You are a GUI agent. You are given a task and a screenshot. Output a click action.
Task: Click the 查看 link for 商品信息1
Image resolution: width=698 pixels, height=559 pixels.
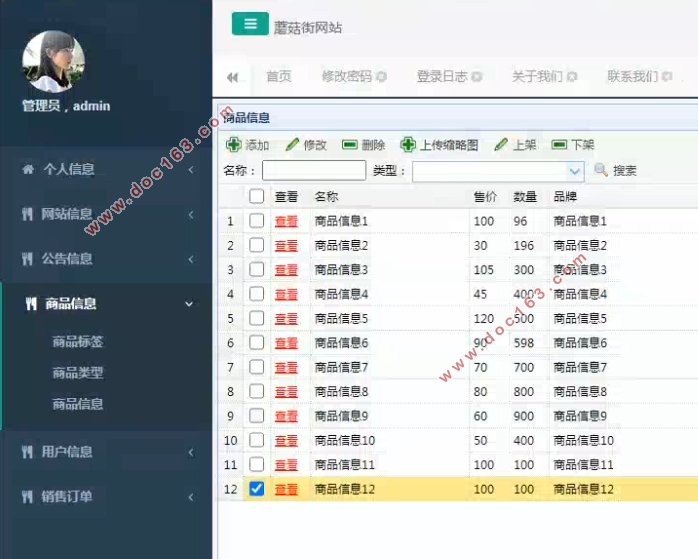coord(286,221)
